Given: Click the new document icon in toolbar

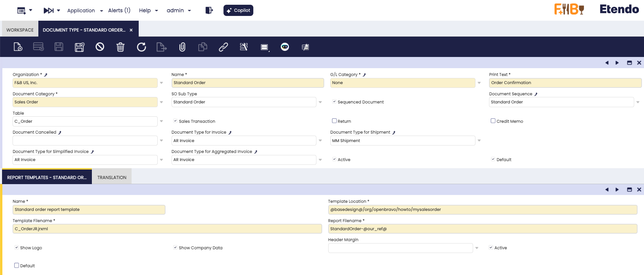Looking at the screenshot, I should [18, 47].
